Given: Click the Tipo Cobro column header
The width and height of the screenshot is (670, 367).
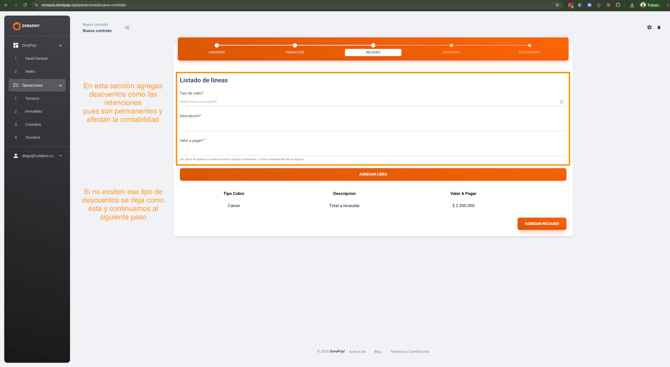Looking at the screenshot, I should point(234,194).
